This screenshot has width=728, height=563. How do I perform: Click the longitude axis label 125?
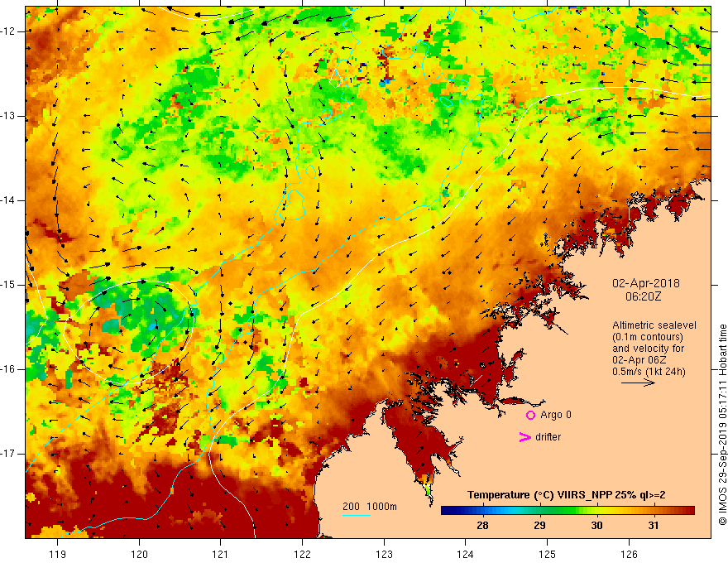click(548, 554)
